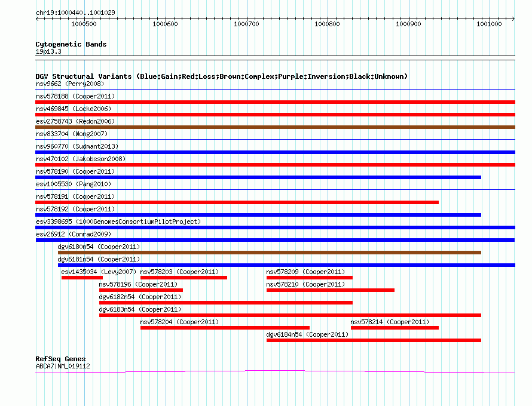The width and height of the screenshot is (532, 406).
Task: Click the 1000500 ruler position
Action: 84,24
